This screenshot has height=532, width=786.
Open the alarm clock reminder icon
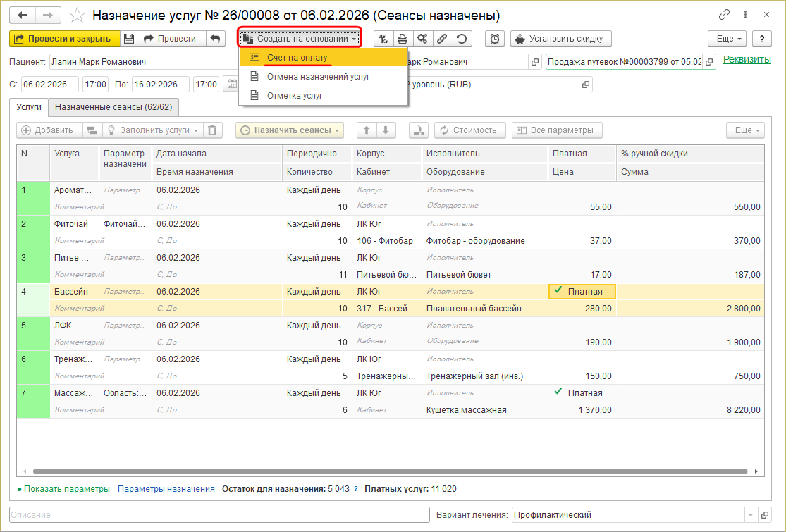(x=495, y=39)
